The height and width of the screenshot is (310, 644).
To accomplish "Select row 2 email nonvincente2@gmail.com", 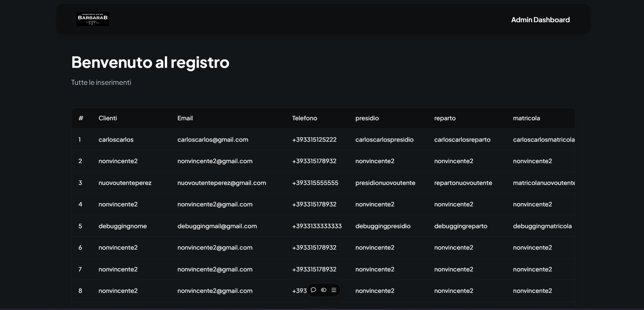I will click(x=215, y=161).
